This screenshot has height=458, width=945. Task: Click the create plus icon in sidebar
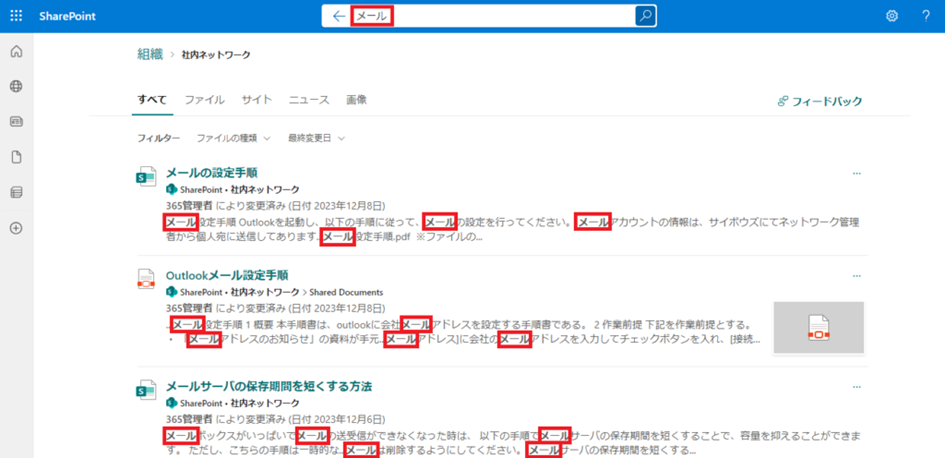click(16, 228)
